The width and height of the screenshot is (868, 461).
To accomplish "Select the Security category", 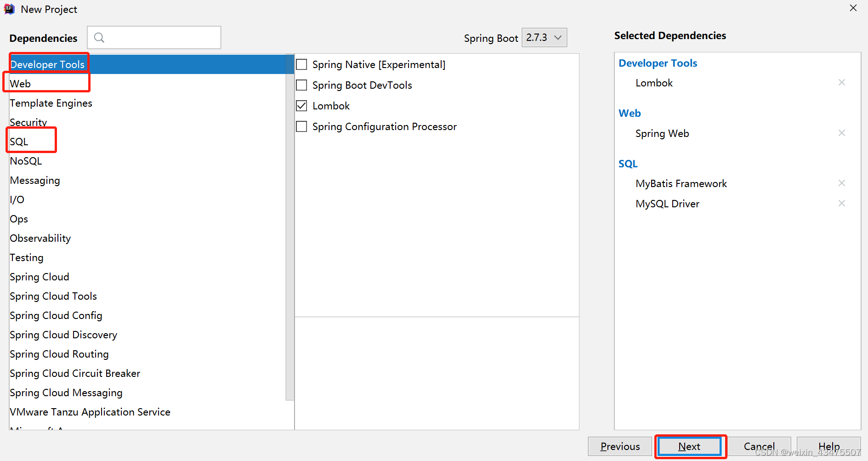I will pyautogui.click(x=147, y=122).
